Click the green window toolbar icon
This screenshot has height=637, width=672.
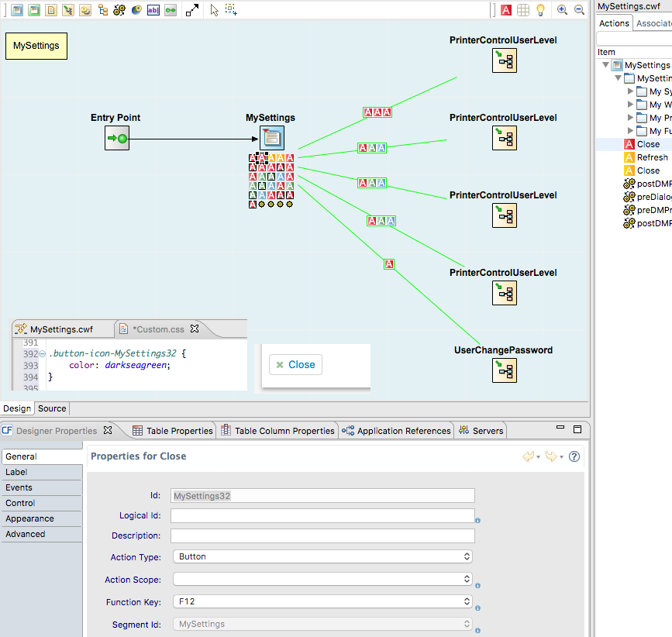click(x=34, y=10)
